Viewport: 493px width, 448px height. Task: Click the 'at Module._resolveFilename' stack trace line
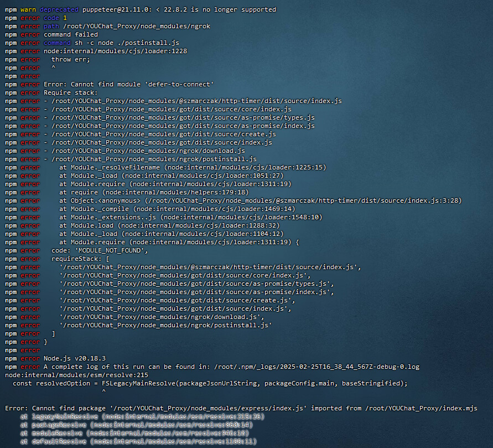[x=193, y=167]
